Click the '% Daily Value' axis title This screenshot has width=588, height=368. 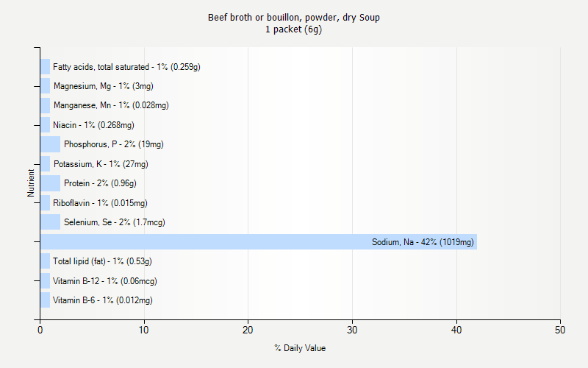300,348
